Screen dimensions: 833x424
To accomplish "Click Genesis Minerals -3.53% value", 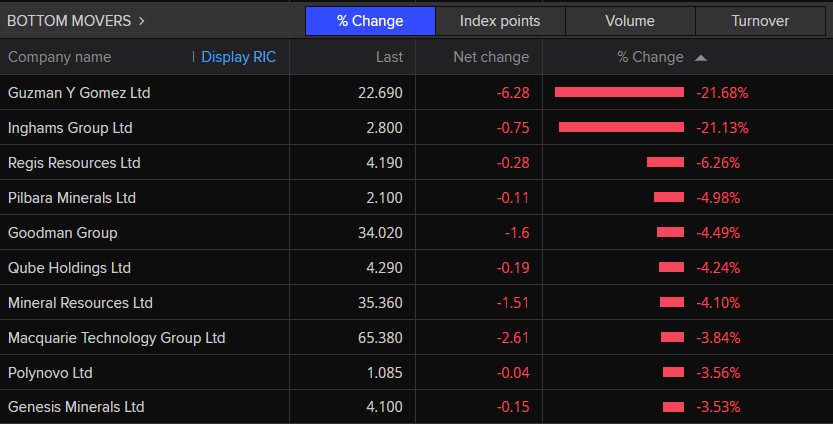I will click(x=718, y=408).
